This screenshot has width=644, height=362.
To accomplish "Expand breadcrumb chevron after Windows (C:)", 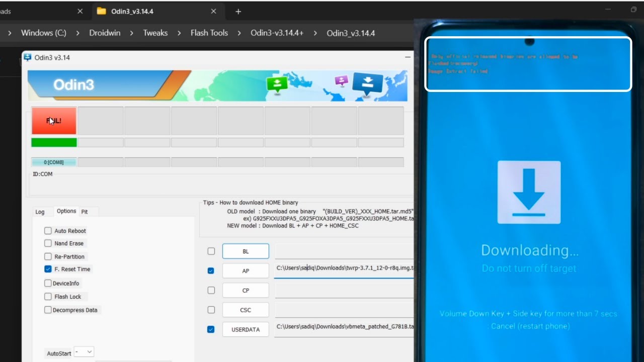I will point(78,33).
